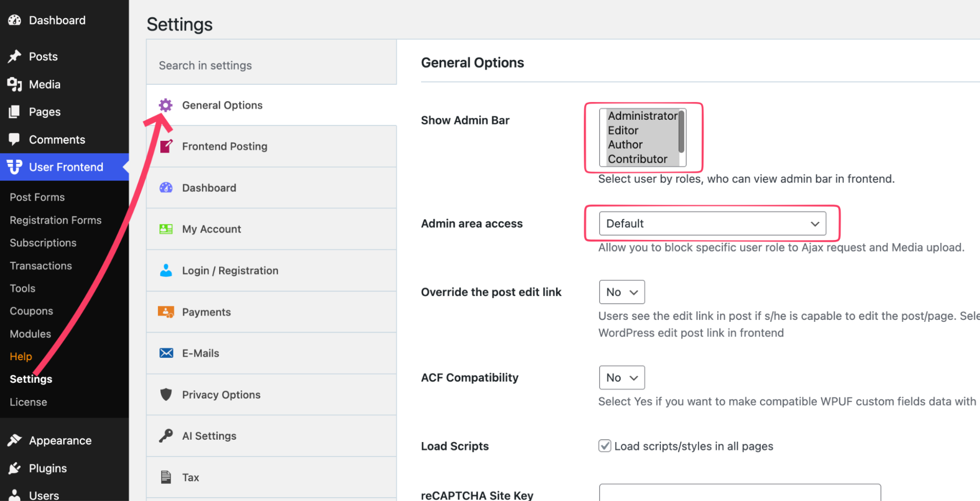Screen dimensions: 980x501
Task: Click the Show Admin Bar list scrollbar
Action: (681, 131)
